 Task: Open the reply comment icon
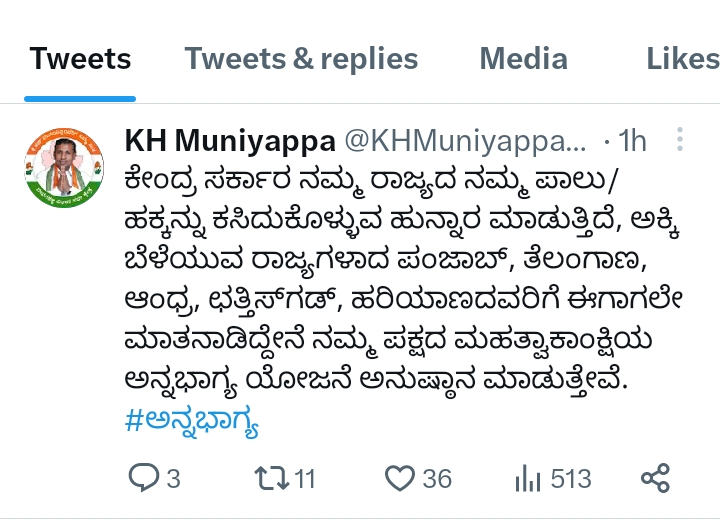(x=144, y=477)
